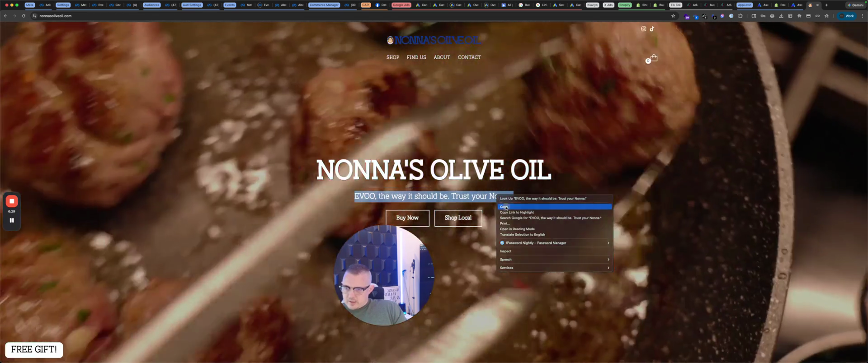Open the Instagram icon link
Viewport: 868px width, 363px height.
click(x=643, y=29)
